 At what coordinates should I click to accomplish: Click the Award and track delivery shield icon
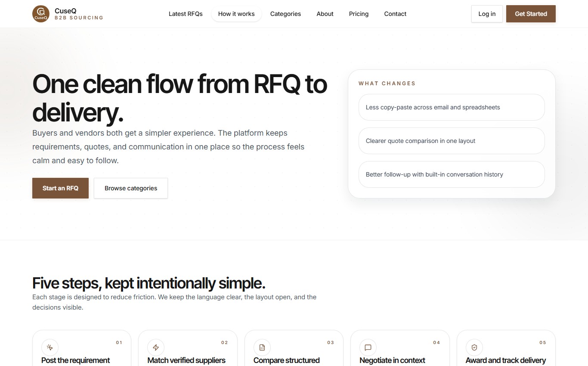[474, 347]
